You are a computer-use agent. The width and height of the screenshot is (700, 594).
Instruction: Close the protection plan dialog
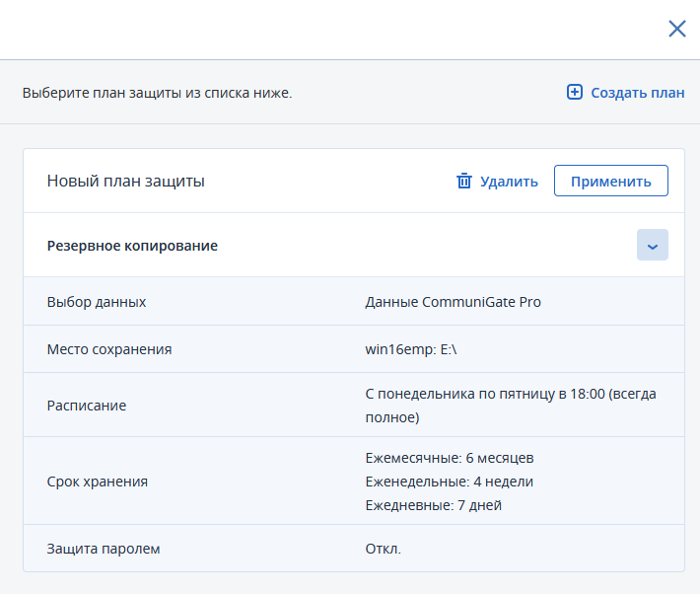tap(676, 29)
